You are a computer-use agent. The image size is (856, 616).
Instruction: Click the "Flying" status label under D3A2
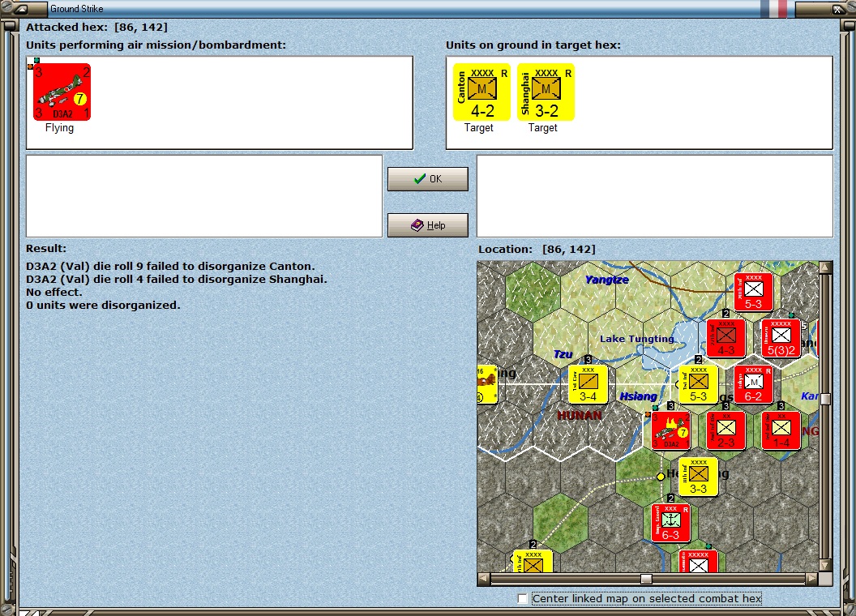(x=59, y=128)
